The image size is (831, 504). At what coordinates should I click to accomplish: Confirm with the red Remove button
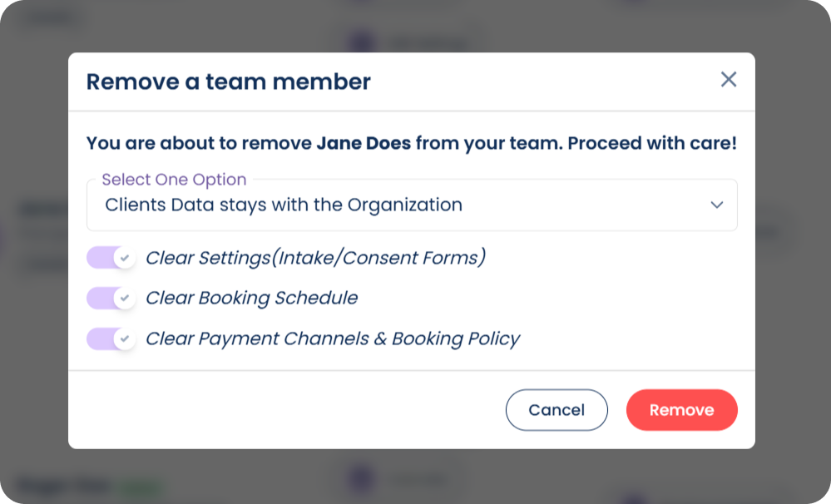(x=681, y=410)
